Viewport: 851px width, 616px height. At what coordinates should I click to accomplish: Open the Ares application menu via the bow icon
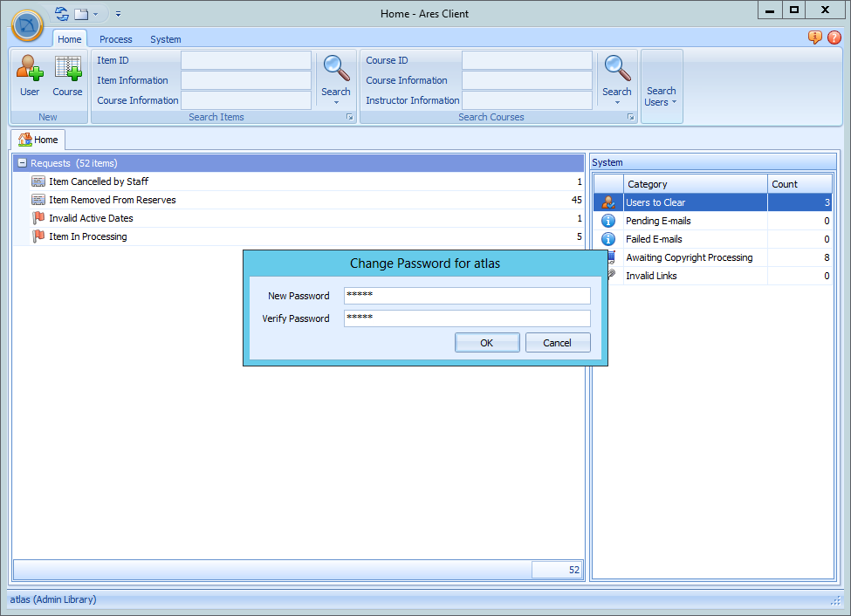click(x=27, y=26)
